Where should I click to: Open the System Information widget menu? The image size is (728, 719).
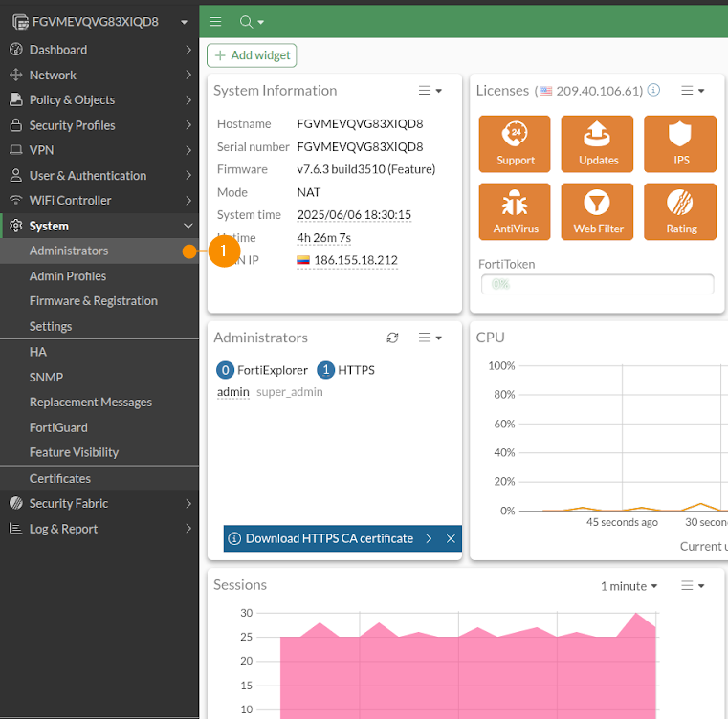430,91
